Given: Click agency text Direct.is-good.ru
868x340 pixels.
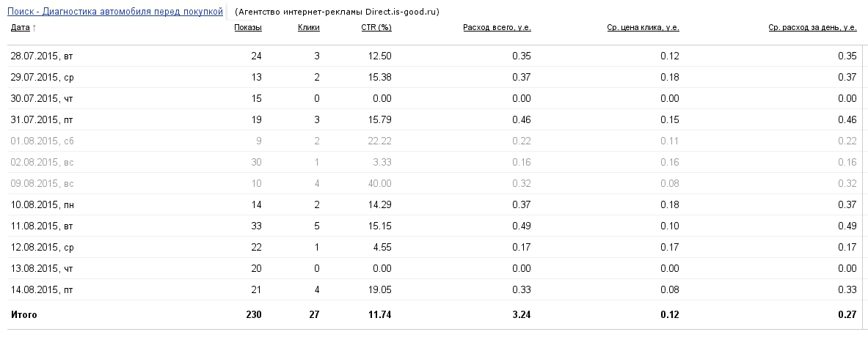Looking at the screenshot, I should 402,12.
